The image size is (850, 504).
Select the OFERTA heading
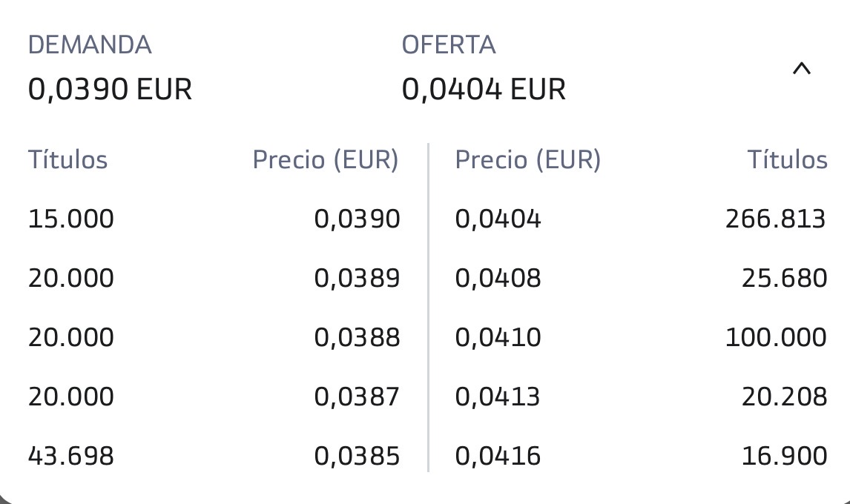click(x=448, y=45)
